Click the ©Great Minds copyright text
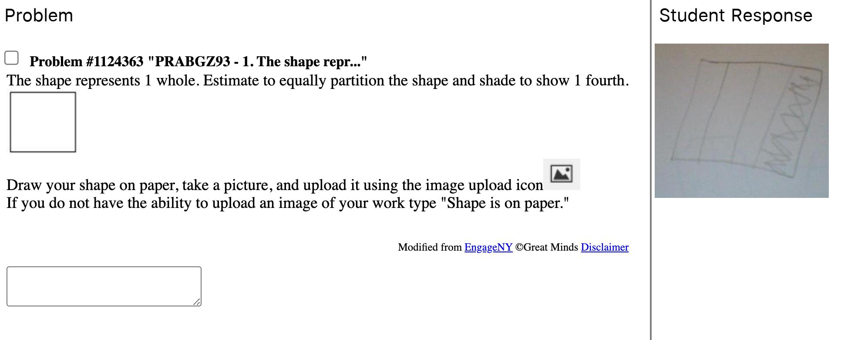The image size is (868, 340). (x=546, y=247)
